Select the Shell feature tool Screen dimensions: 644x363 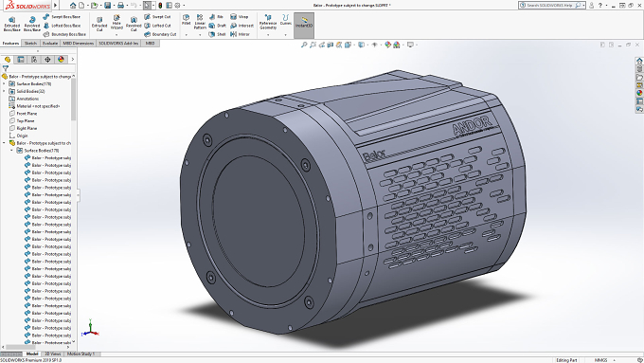click(x=217, y=34)
